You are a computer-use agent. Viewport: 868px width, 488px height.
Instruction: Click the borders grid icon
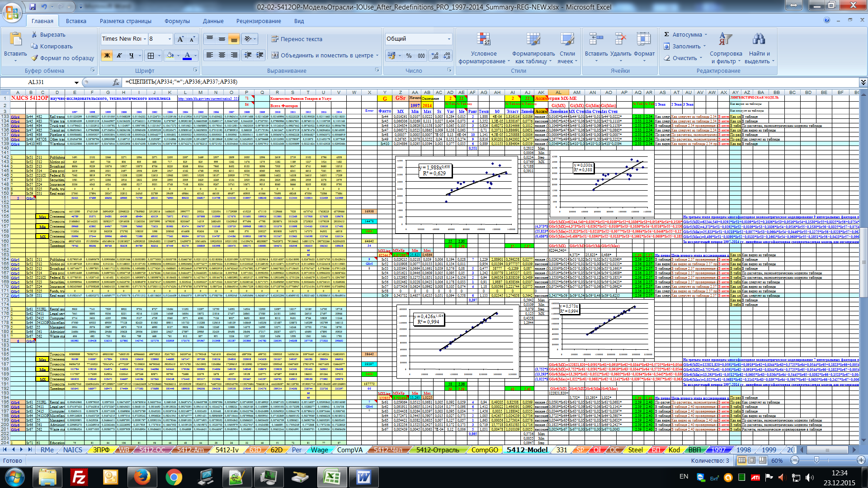[x=151, y=56]
